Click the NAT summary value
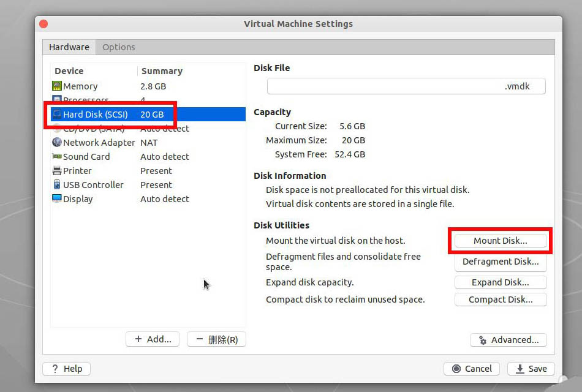 click(x=149, y=143)
